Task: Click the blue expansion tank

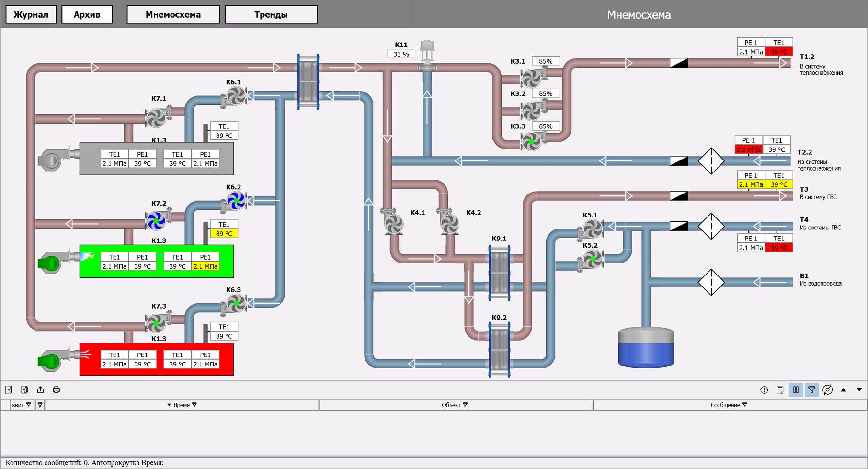Action: pos(646,347)
